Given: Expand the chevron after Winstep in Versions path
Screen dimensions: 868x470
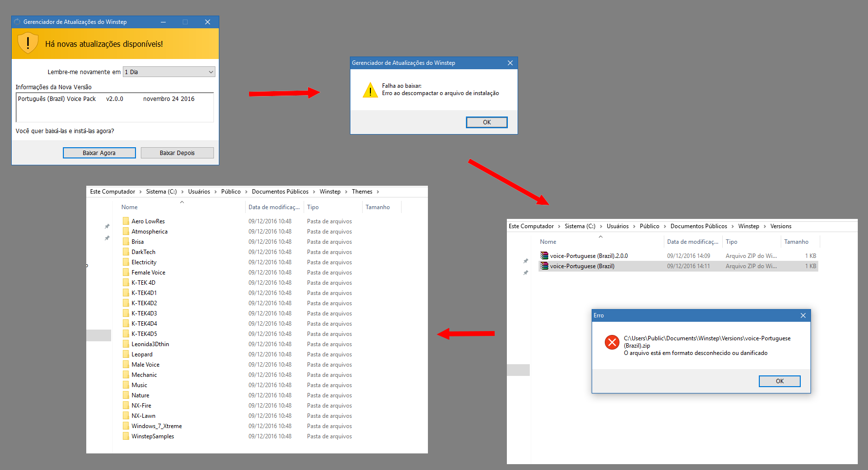Looking at the screenshot, I should click(765, 226).
